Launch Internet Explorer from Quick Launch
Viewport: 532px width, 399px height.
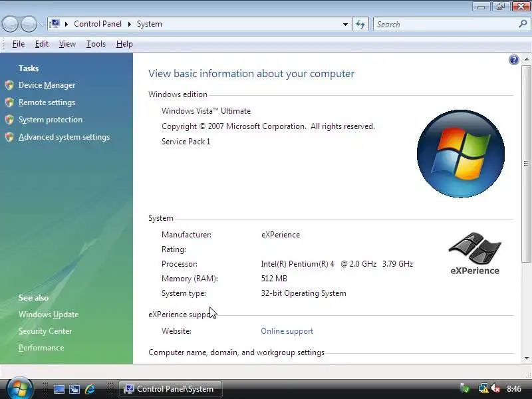[90, 389]
